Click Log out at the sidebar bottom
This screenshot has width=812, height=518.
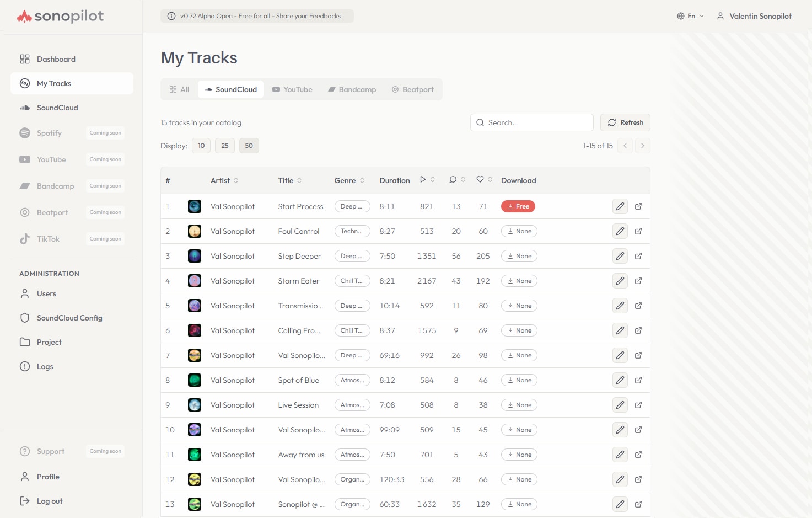pos(50,501)
